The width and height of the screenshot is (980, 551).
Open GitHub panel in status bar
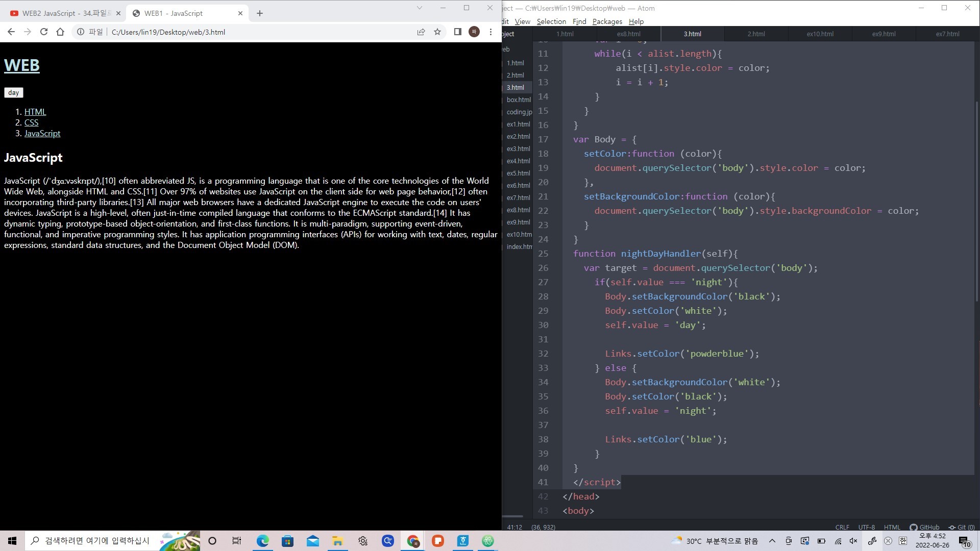[924, 527]
